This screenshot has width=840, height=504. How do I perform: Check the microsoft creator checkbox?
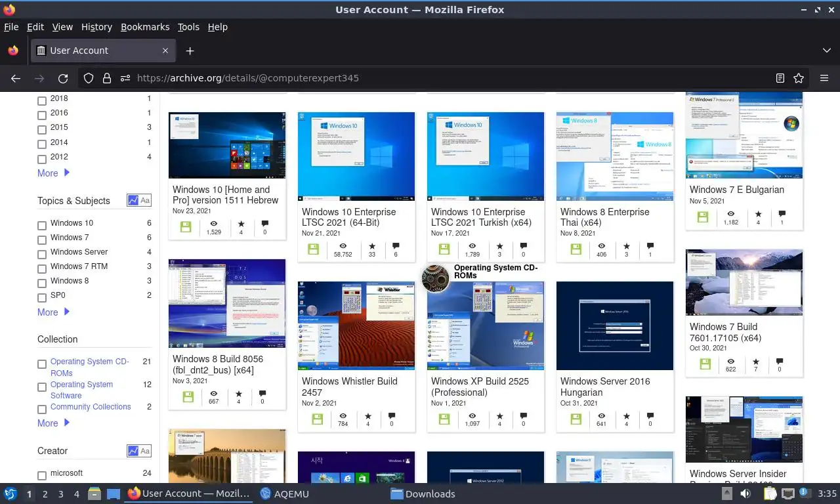coord(42,476)
